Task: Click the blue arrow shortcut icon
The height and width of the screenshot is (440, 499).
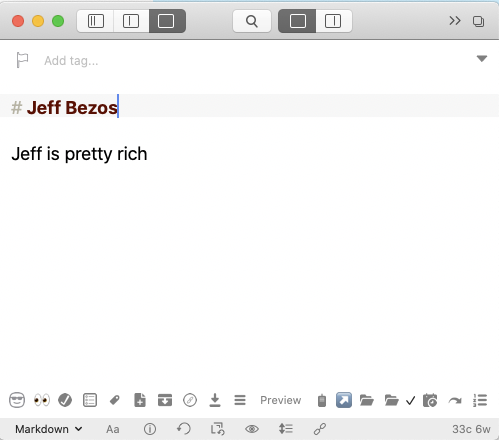Action: pos(344,400)
